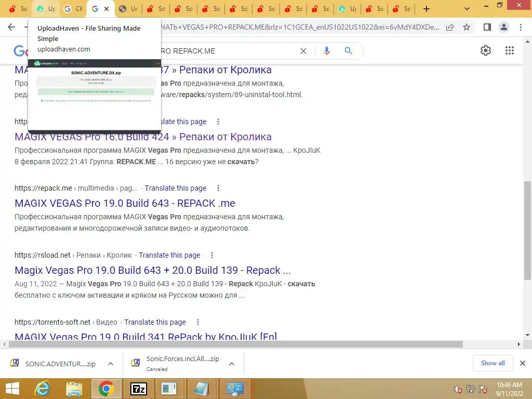532x399 pixels.
Task: Open options for the rsload.net result
Action: pyautogui.click(x=212, y=255)
